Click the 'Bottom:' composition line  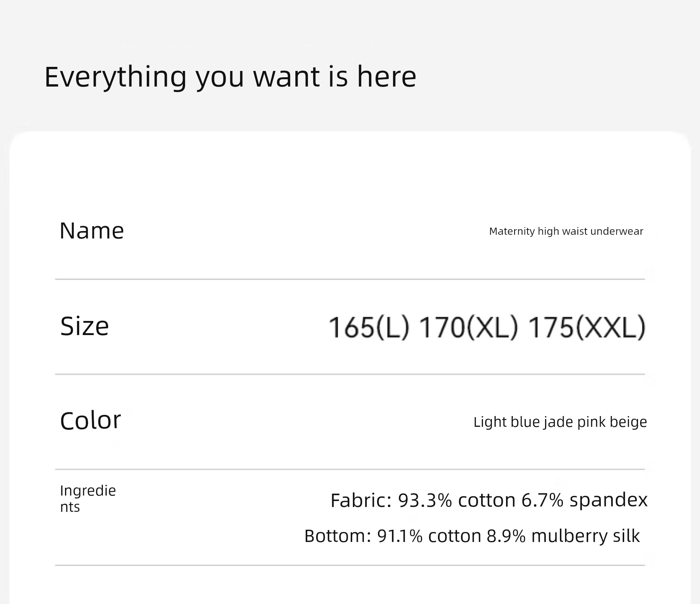(472, 536)
